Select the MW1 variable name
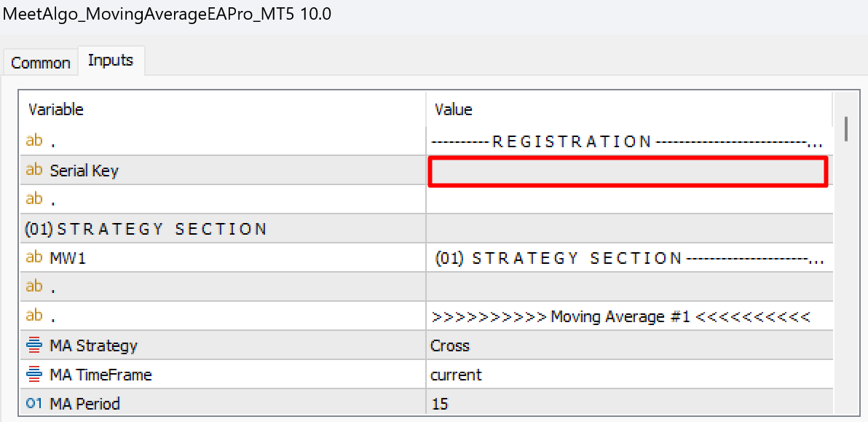The image size is (868, 422). tap(68, 258)
